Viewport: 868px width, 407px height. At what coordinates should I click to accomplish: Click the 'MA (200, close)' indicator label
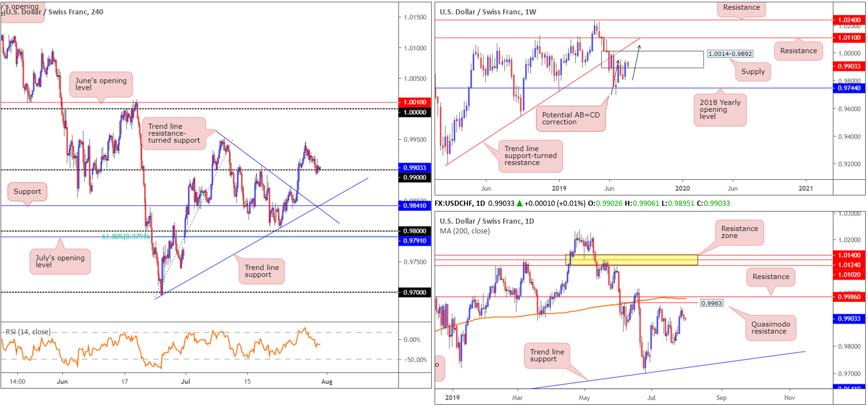[465, 231]
